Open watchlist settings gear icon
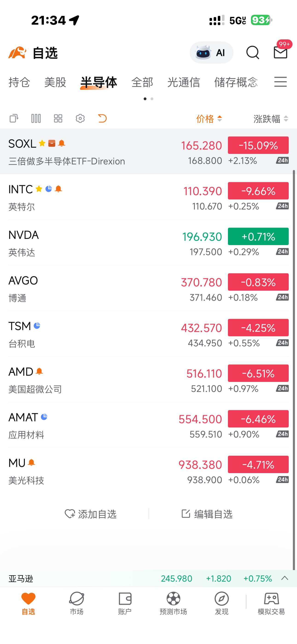The width and height of the screenshot is (297, 644). [x=80, y=118]
